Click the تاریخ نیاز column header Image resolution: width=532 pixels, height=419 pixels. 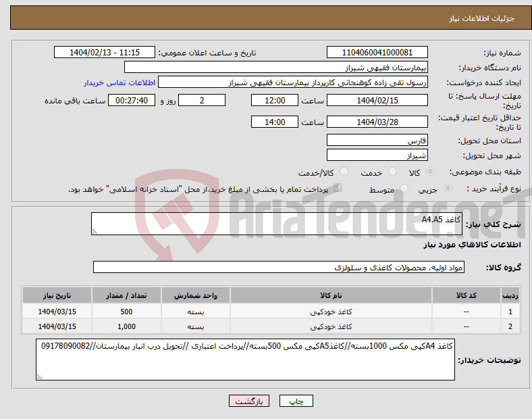57,295
